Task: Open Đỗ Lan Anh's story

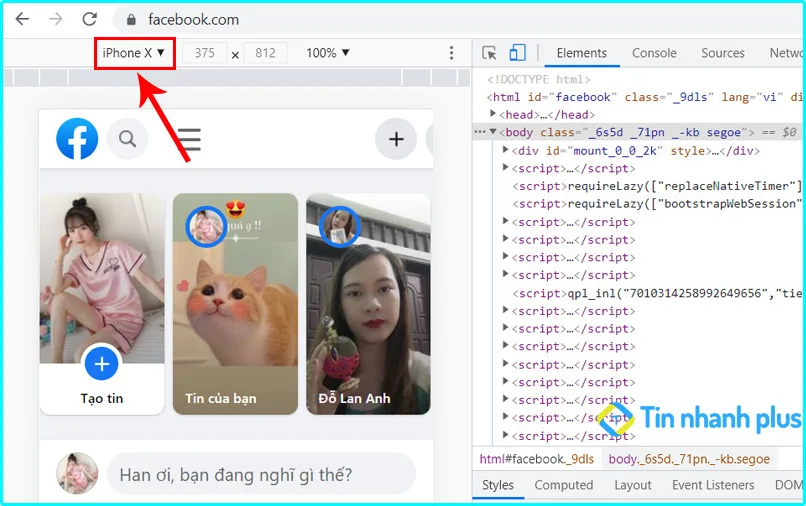Action: (368, 304)
